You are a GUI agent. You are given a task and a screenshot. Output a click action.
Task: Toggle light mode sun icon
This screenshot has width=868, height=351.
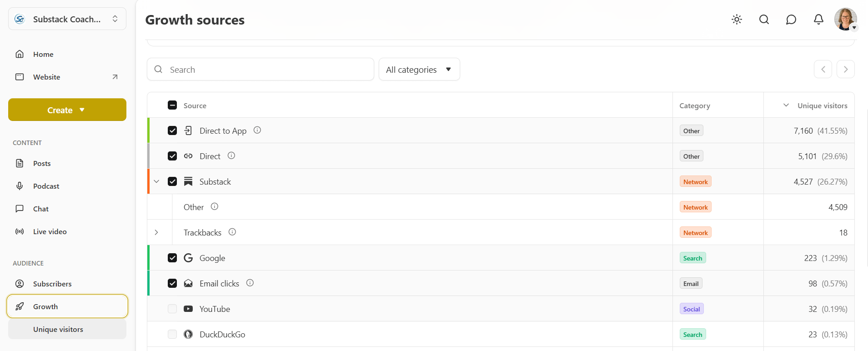tap(737, 20)
